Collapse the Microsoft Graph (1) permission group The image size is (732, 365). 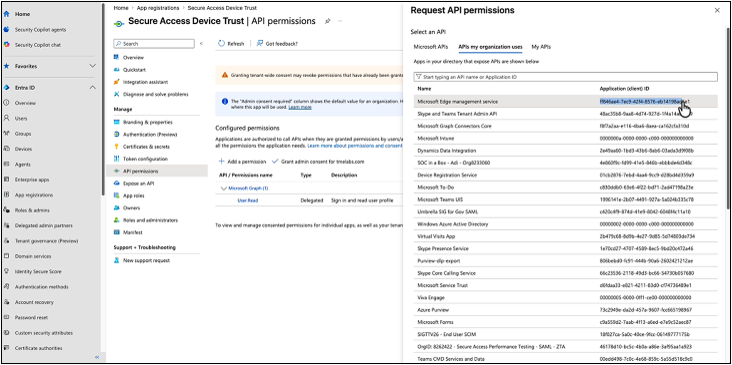click(x=223, y=188)
